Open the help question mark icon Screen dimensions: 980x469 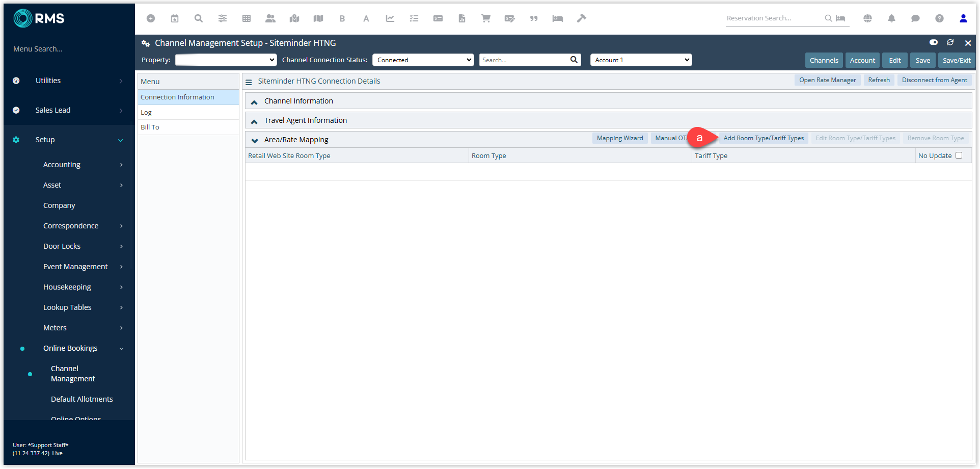click(939, 18)
